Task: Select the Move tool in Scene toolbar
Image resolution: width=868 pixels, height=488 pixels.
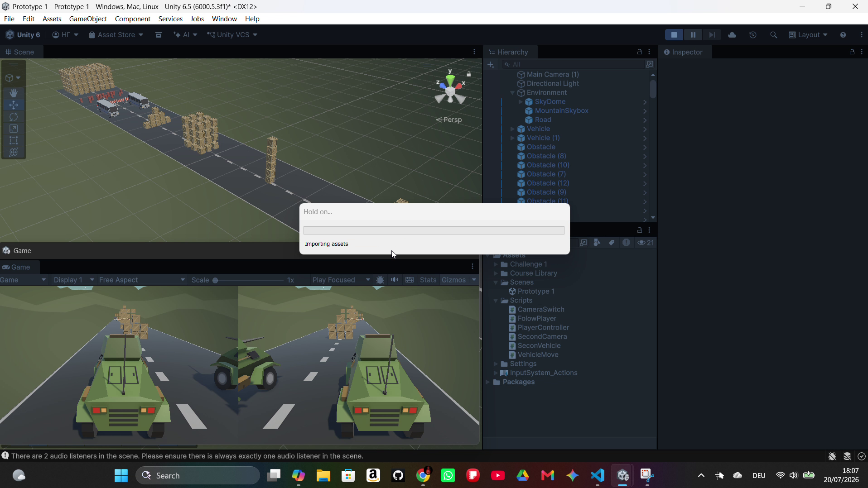Action: pos(14,105)
